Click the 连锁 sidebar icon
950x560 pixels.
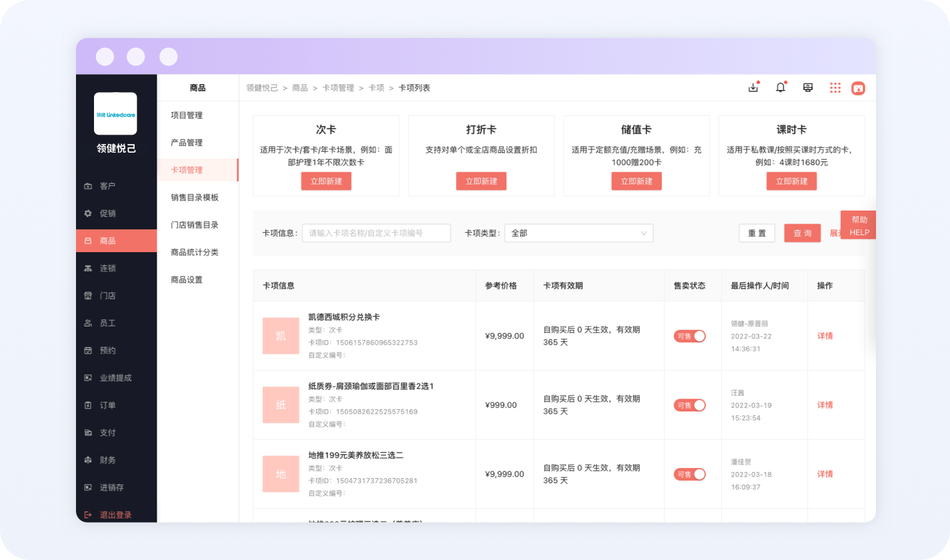point(88,268)
